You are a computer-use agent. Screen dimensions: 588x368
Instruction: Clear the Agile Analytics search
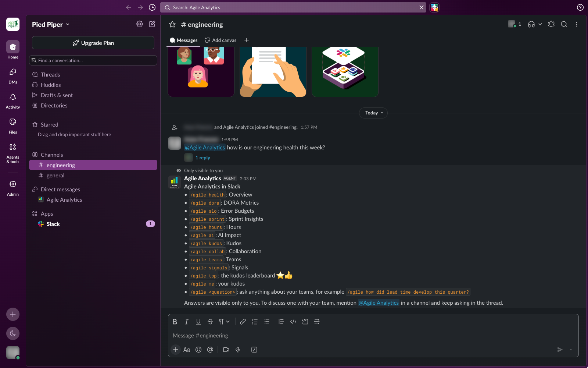point(422,7)
